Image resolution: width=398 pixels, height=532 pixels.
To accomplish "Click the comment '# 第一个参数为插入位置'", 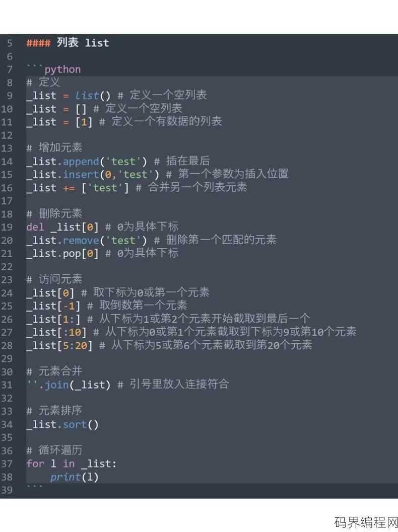I will [227, 174].
